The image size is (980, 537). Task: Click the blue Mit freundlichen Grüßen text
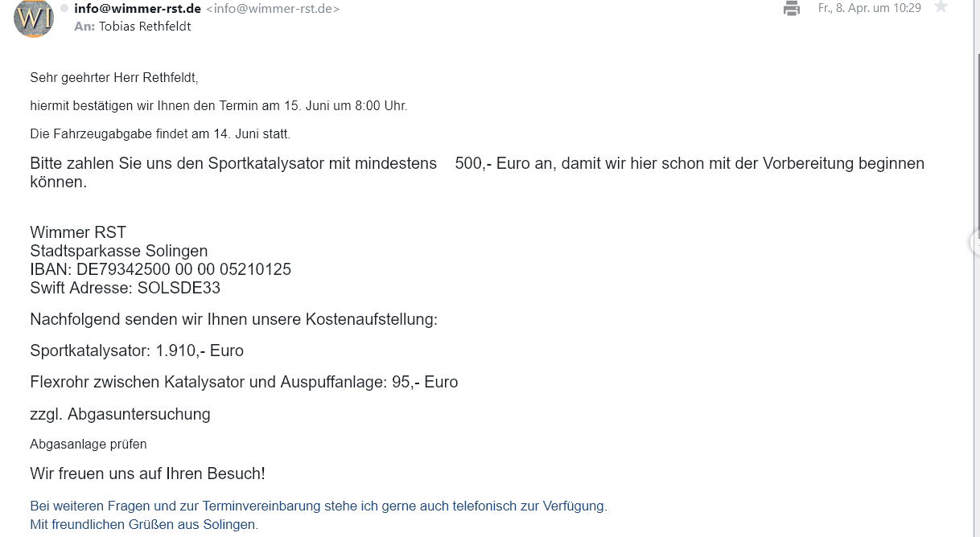[144, 525]
